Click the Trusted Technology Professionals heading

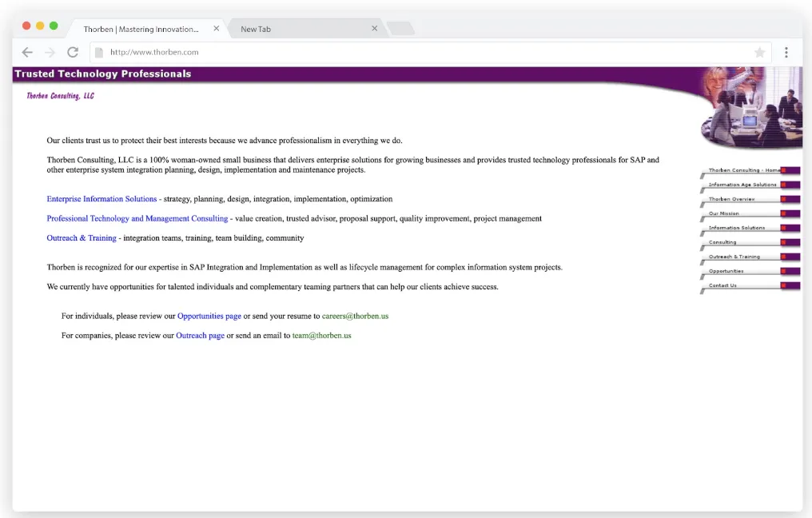103,74
